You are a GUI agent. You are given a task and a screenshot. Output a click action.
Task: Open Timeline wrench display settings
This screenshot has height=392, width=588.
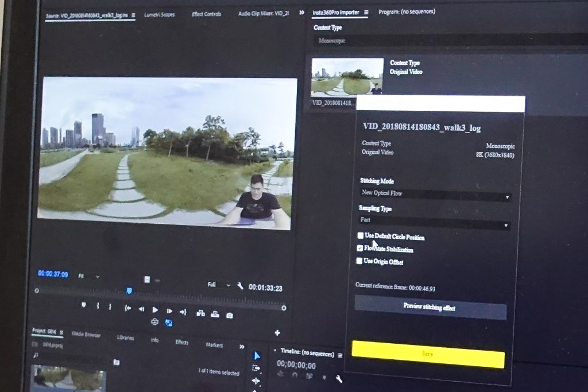(x=339, y=379)
